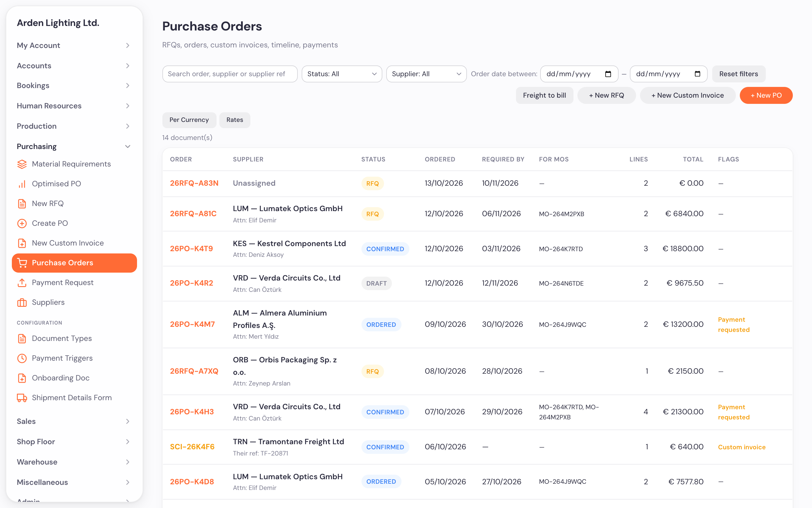Open order 26PO-K4M7

pyautogui.click(x=192, y=325)
